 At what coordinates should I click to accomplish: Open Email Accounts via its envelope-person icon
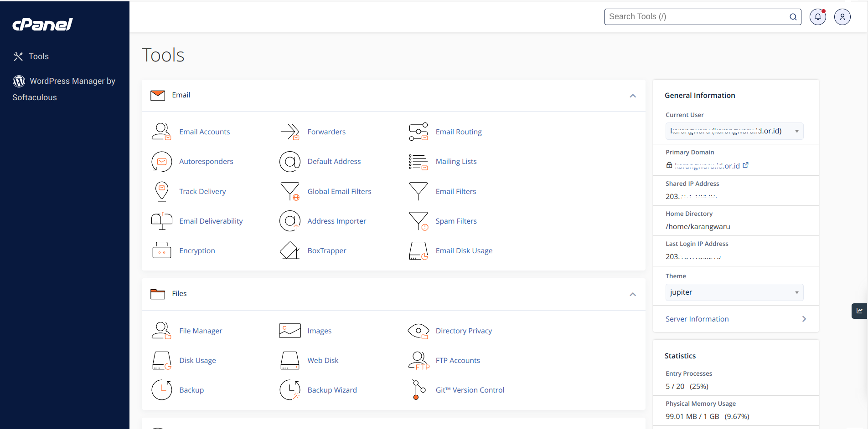click(161, 132)
